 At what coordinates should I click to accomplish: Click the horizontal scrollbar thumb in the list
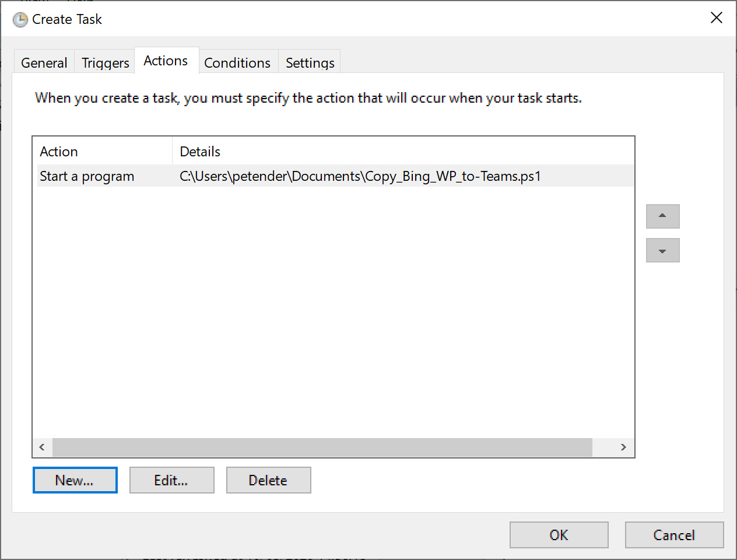[322, 447]
